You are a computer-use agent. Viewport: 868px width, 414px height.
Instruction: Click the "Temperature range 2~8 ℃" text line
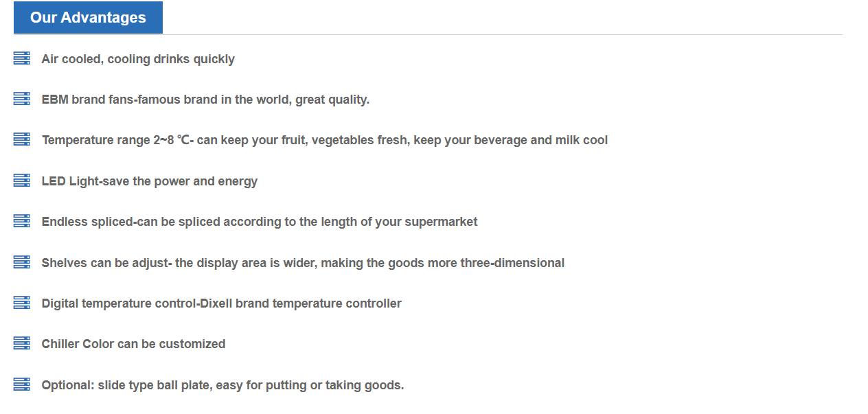pos(324,140)
